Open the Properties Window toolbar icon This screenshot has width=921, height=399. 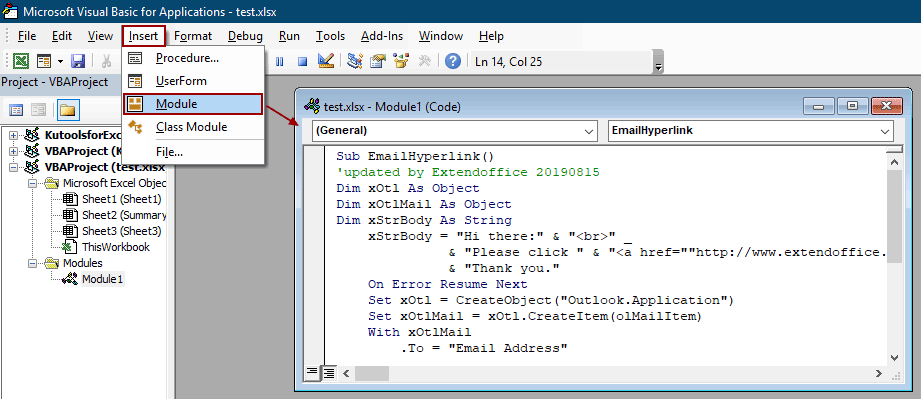point(378,61)
